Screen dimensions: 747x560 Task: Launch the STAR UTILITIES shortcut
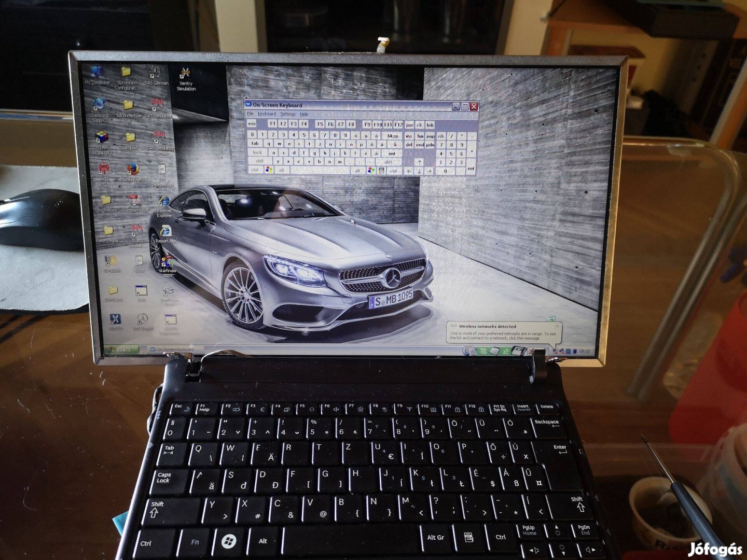(102, 143)
